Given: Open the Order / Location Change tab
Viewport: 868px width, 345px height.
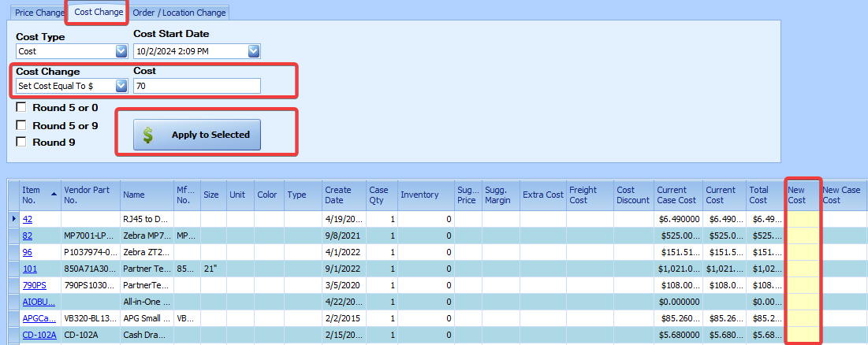Looking at the screenshot, I should click(179, 13).
